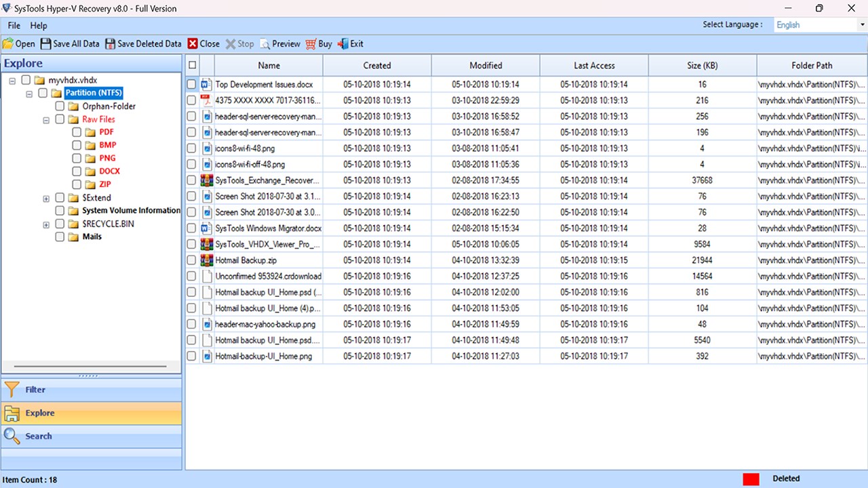Screen dimensions: 868x488
Task: Click the Preview magnifier icon
Action: 264,43
